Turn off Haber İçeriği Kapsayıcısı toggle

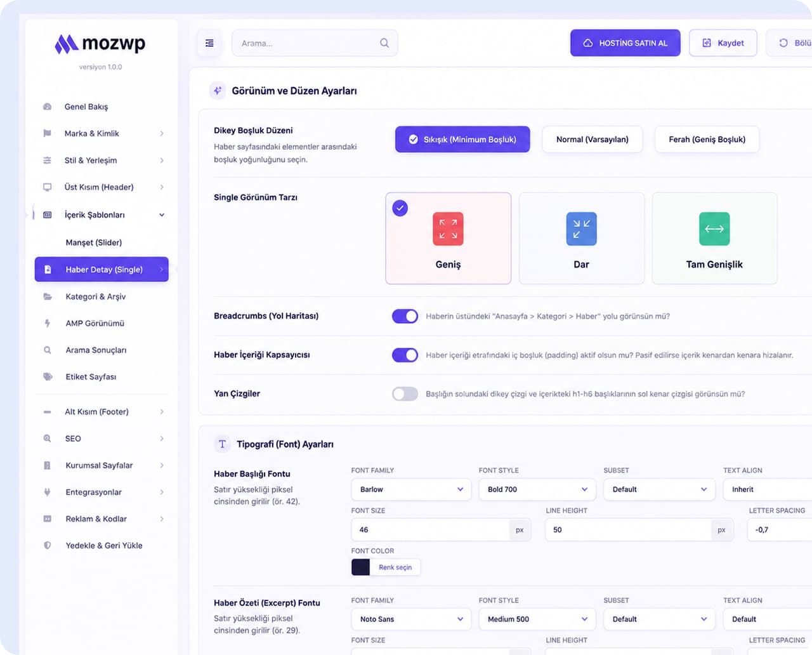tap(405, 355)
